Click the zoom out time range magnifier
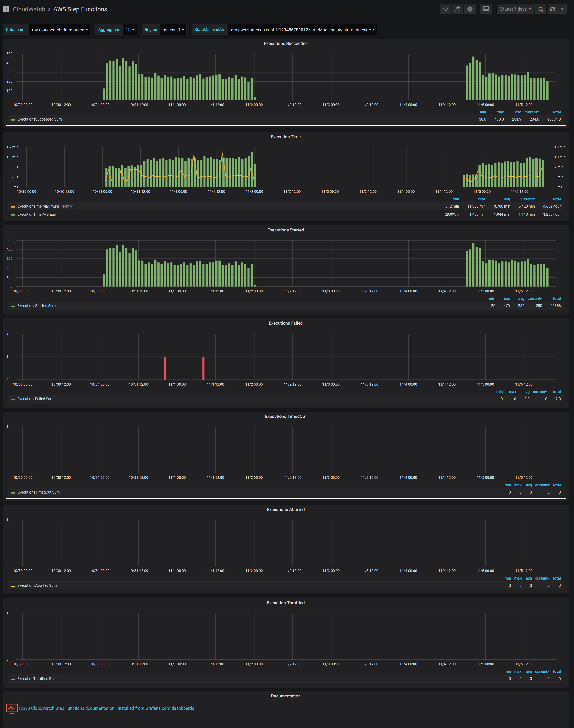The width and height of the screenshot is (574, 728). pos(541,9)
